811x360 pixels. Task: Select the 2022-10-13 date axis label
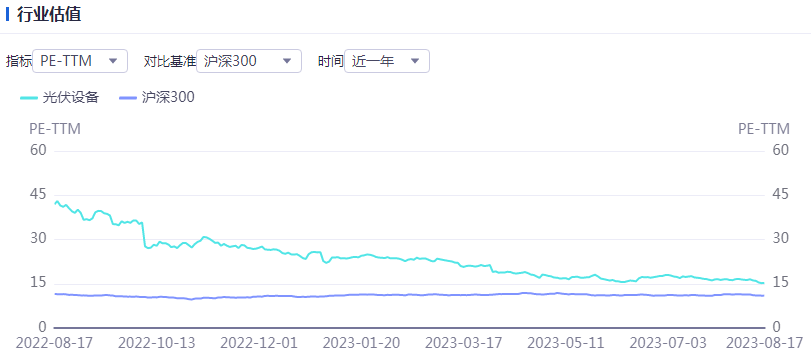(157, 343)
